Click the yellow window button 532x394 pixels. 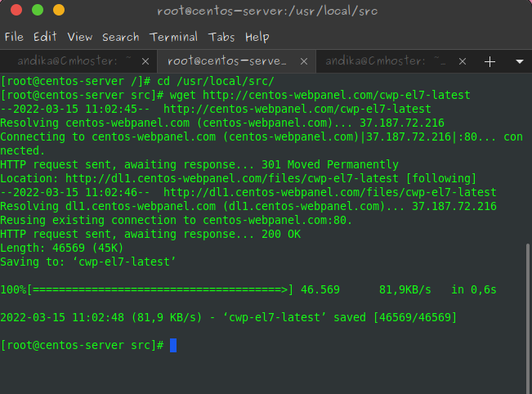59,10
